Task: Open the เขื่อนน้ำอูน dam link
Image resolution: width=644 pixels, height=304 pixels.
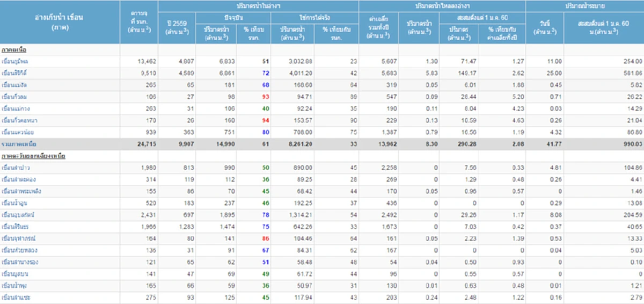Action: click(14, 203)
